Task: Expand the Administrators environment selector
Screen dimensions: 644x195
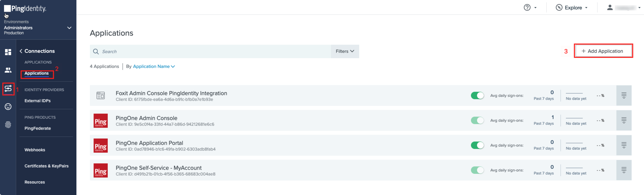Action: click(x=69, y=28)
